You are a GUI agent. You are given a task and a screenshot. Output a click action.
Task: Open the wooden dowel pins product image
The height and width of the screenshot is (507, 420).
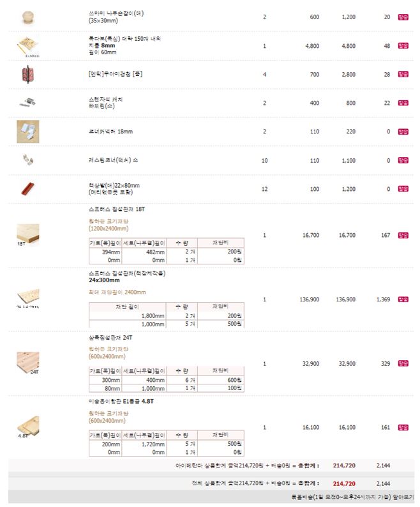(28, 46)
